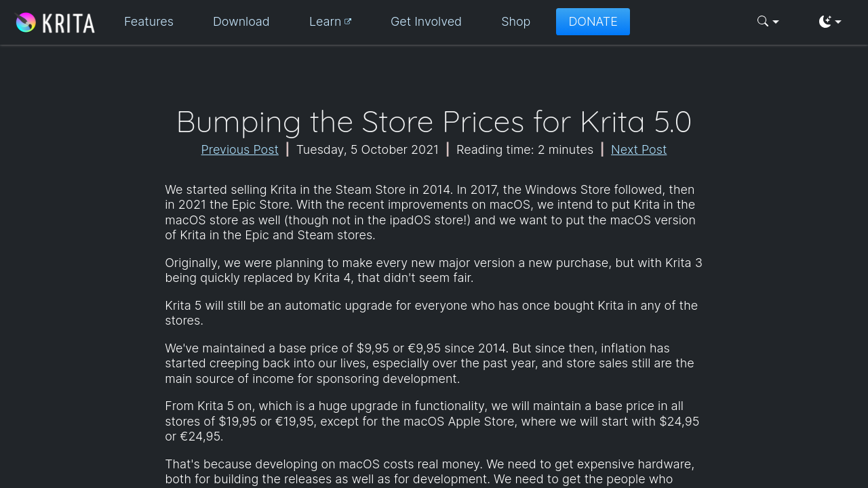
Task: Go to the Download page
Action: pos(241,22)
